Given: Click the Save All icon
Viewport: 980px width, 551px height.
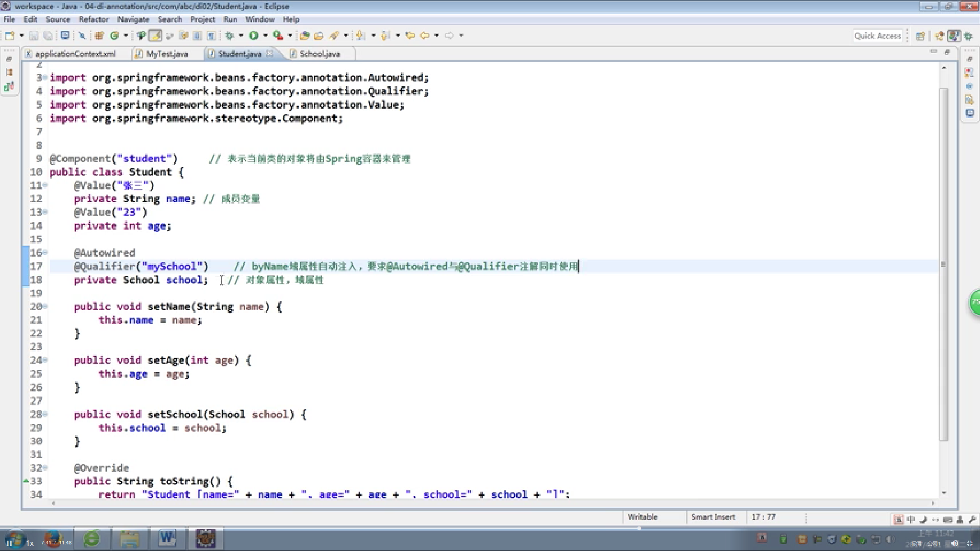Looking at the screenshot, I should click(x=48, y=36).
